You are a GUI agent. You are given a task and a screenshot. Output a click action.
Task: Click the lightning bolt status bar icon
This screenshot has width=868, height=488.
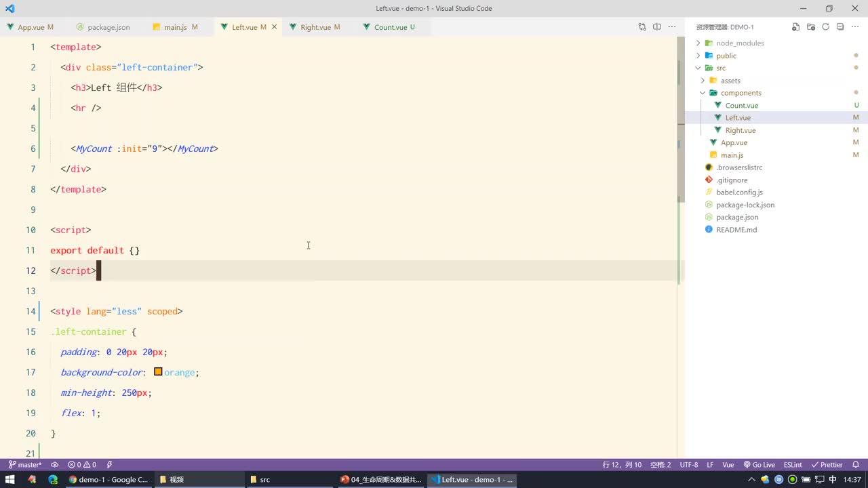tap(109, 465)
